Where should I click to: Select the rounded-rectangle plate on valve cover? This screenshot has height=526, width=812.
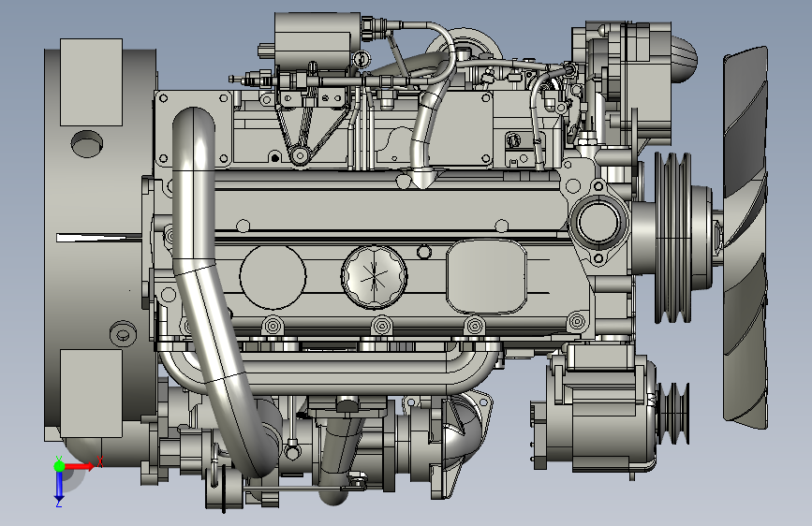click(x=486, y=277)
